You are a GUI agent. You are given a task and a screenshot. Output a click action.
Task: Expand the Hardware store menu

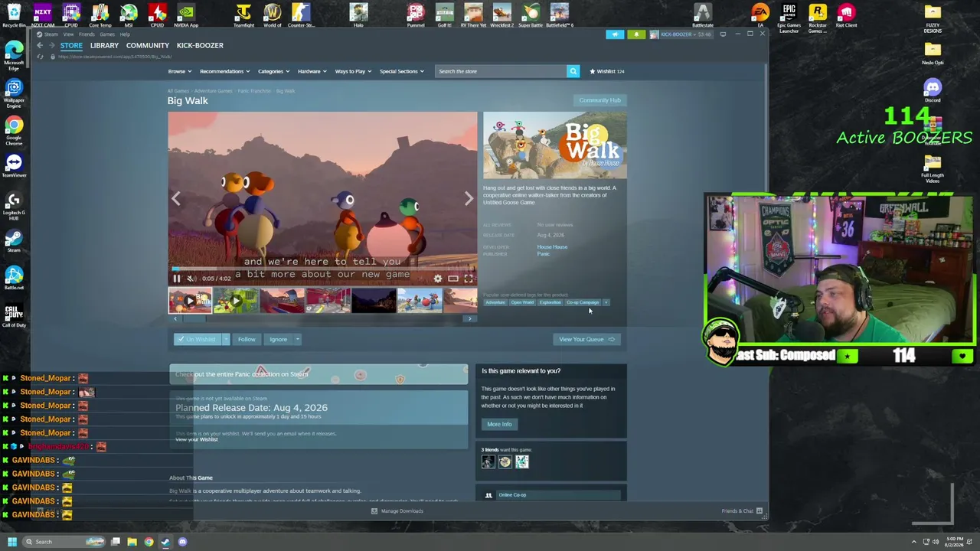(312, 71)
